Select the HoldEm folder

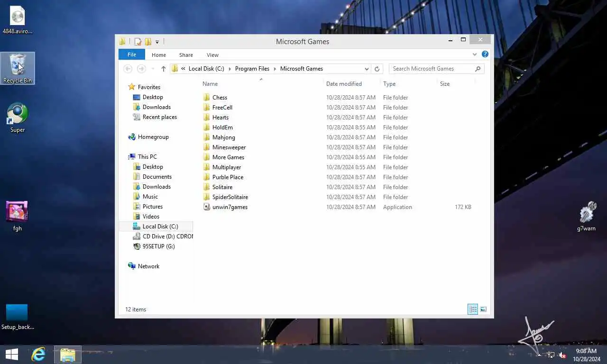pyautogui.click(x=222, y=127)
